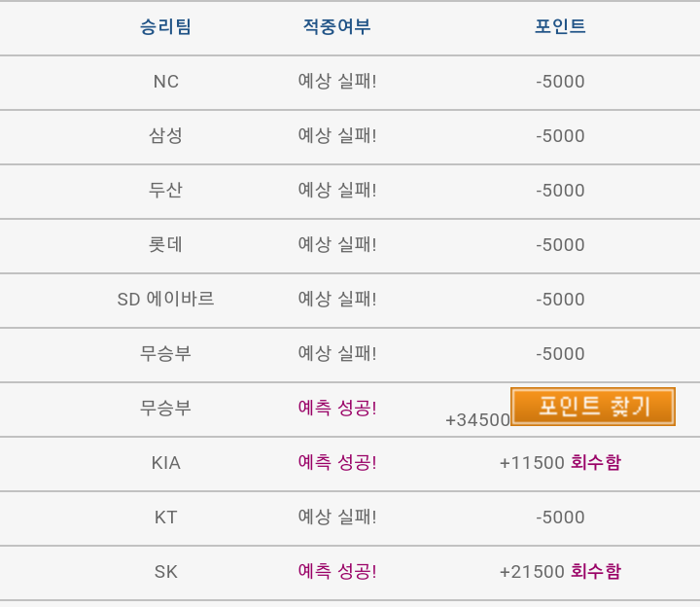This screenshot has height=607, width=700.
Task: Click 예측 성공! in the SK row
Action: (336, 572)
